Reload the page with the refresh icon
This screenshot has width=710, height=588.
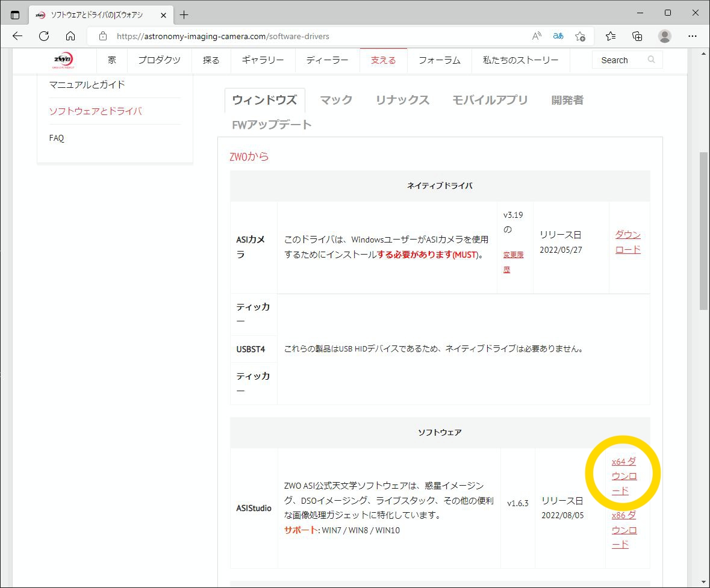coord(44,36)
